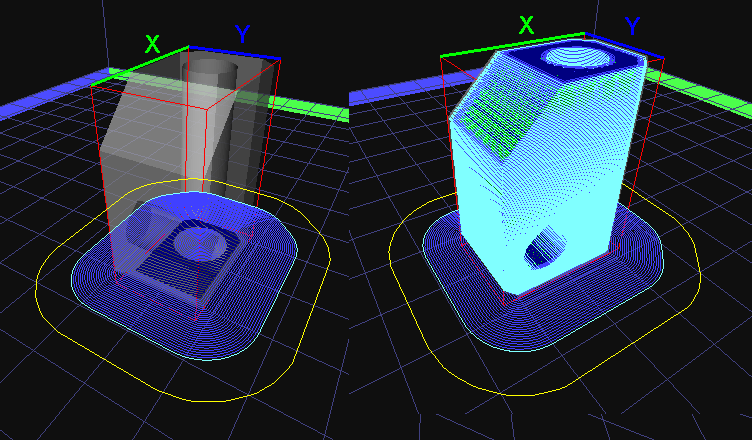Click the circular pattern on left blue raft
The height and width of the screenshot is (440, 752).
(199, 241)
